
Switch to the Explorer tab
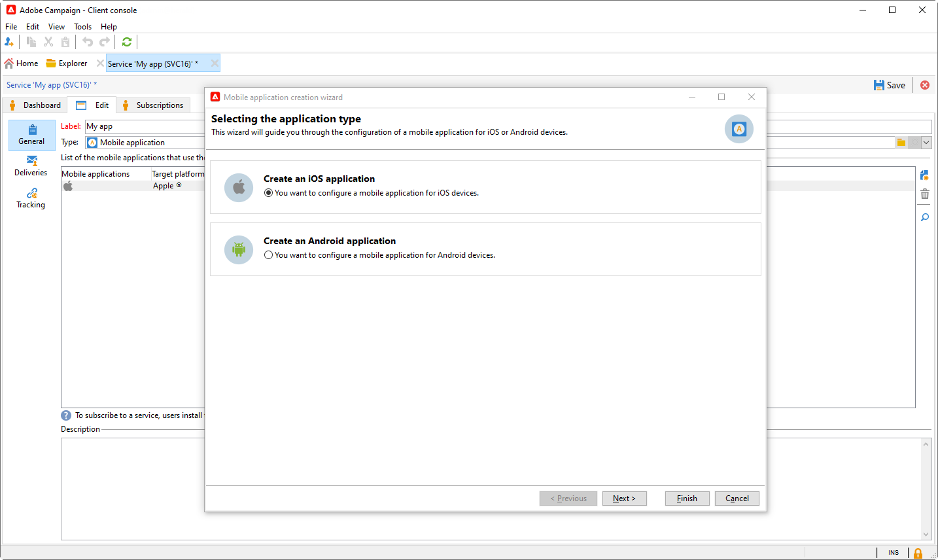point(67,63)
